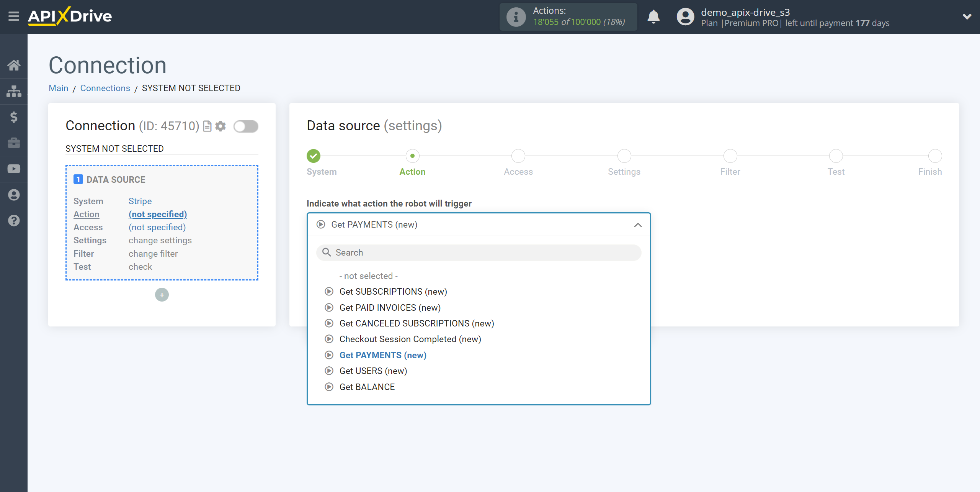Toggle the connection enable switch
This screenshot has height=492, width=980.
coord(246,126)
